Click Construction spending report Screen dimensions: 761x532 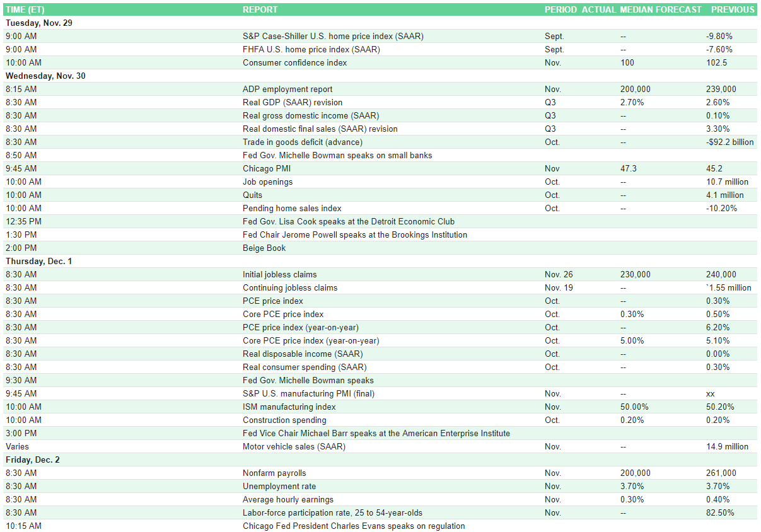284,420
